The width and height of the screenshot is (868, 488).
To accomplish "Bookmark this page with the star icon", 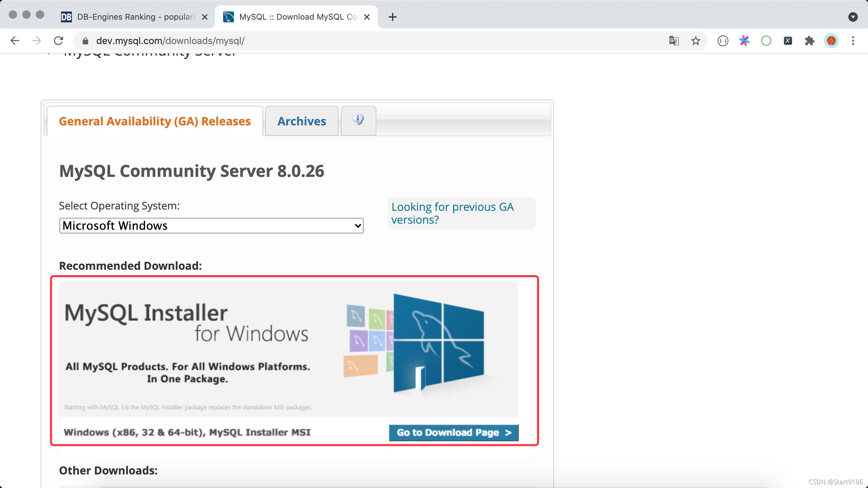I will 695,41.
